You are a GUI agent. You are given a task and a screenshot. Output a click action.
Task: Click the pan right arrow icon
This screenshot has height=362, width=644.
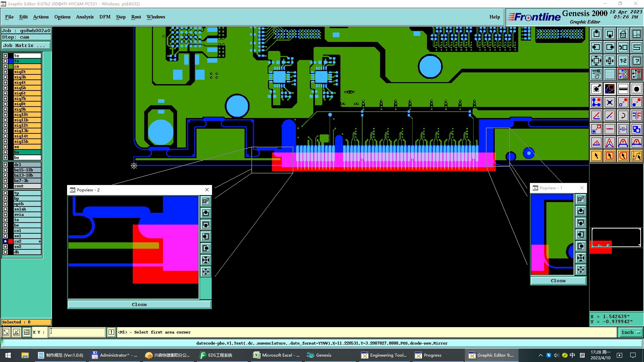click(610, 47)
